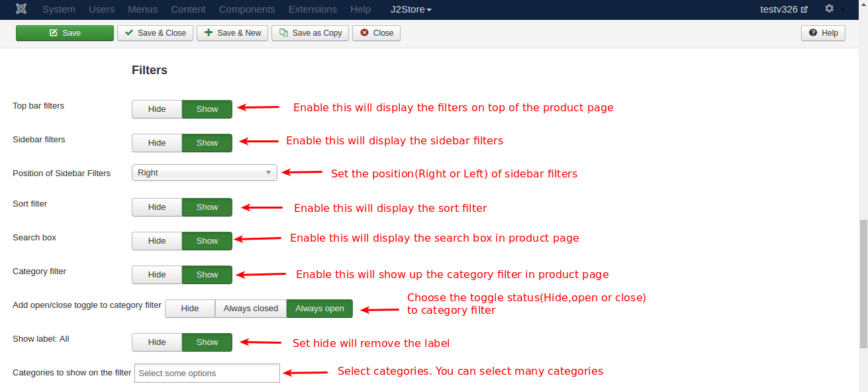Viewport: 868px width, 392px height.
Task: Click the Joomla logo icon
Action: (x=22, y=9)
